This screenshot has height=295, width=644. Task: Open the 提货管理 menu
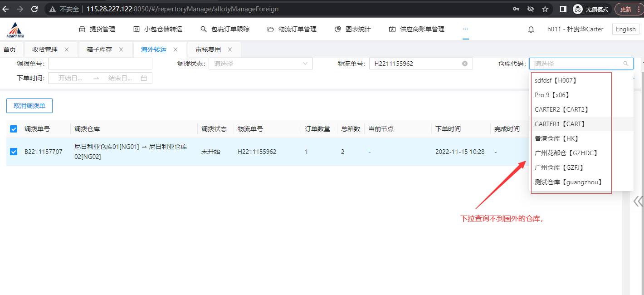[x=97, y=29]
